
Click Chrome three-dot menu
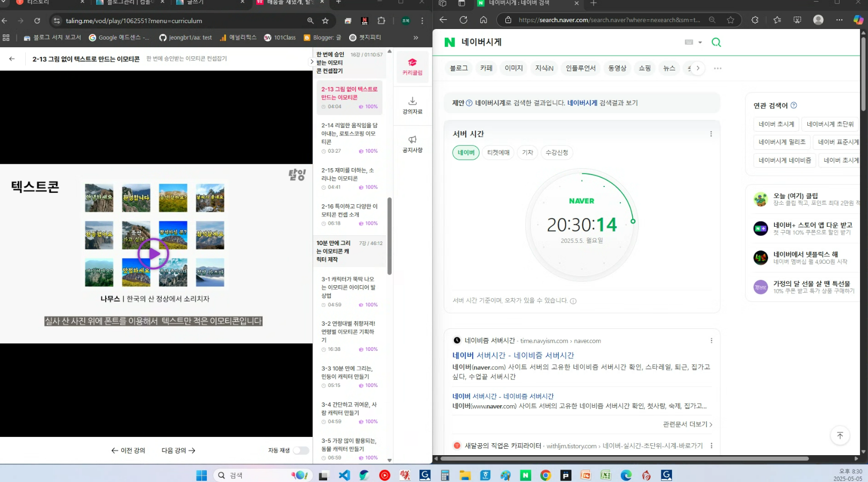tap(422, 20)
